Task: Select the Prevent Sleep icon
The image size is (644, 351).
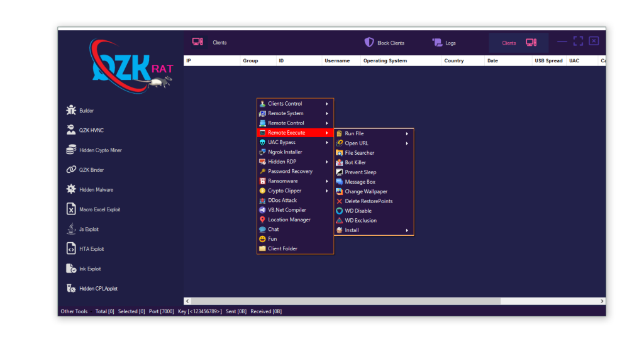Action: 339,172
